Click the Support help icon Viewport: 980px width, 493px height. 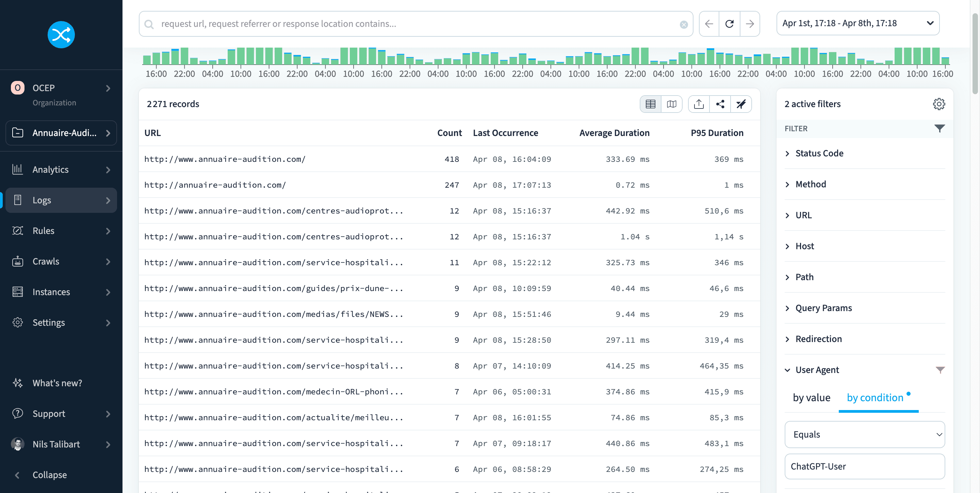tap(17, 413)
